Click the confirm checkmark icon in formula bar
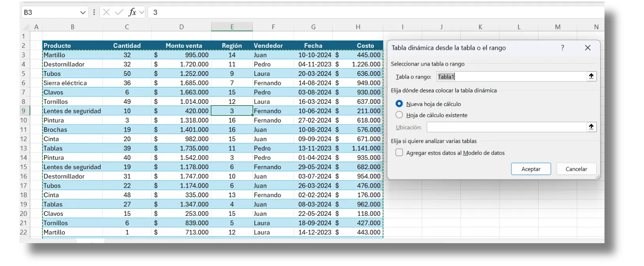This screenshot has height=266, width=644. (x=119, y=12)
